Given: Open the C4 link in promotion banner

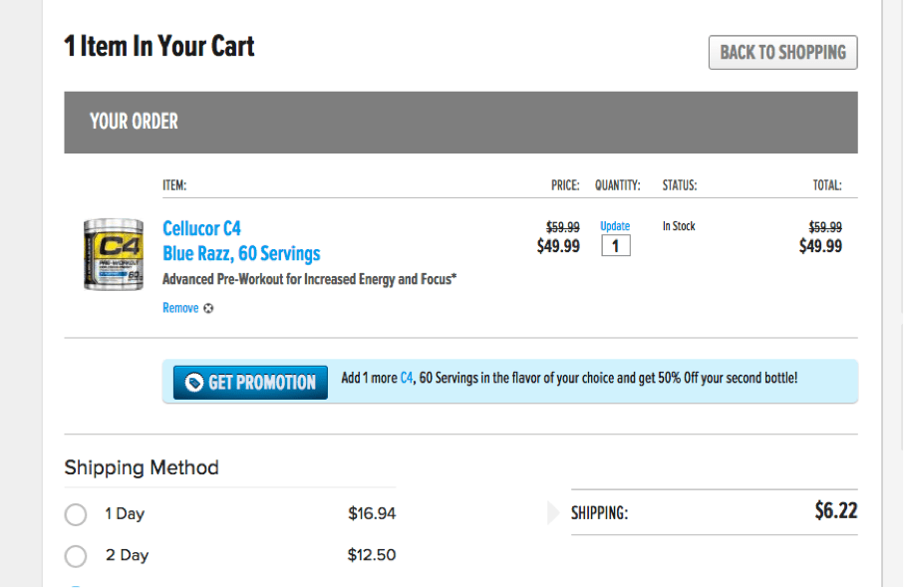Looking at the screenshot, I should (x=407, y=378).
